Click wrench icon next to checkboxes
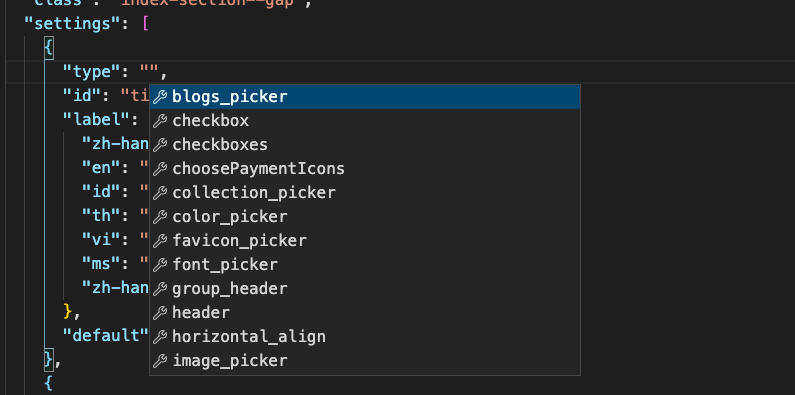795x395 pixels. point(160,145)
